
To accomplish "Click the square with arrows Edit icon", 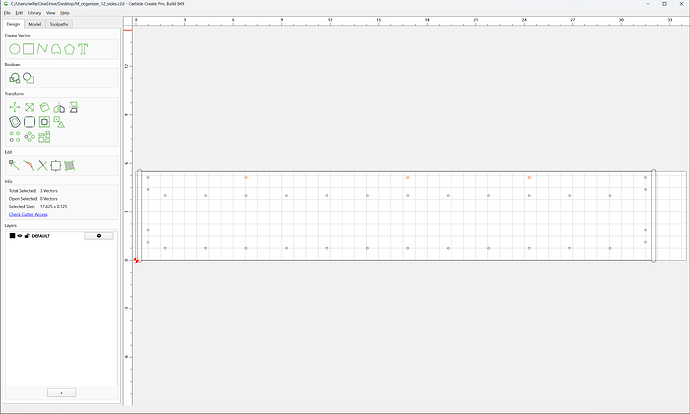I will pos(56,165).
